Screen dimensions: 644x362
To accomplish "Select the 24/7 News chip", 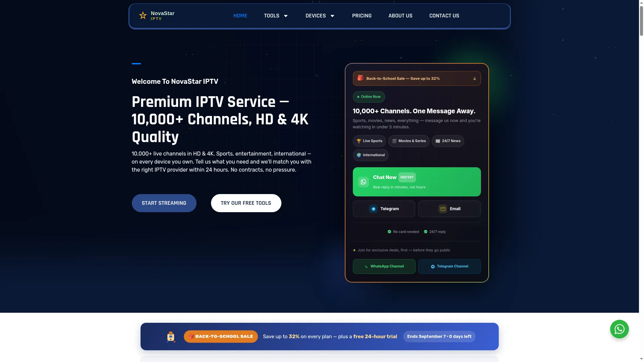I will [x=448, y=141].
